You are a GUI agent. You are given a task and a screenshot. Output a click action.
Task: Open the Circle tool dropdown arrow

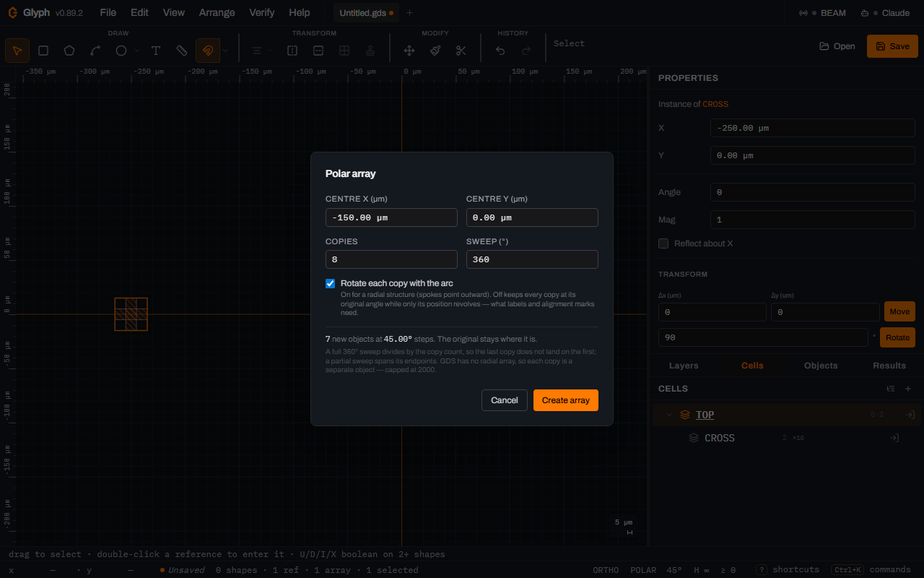coord(137,51)
